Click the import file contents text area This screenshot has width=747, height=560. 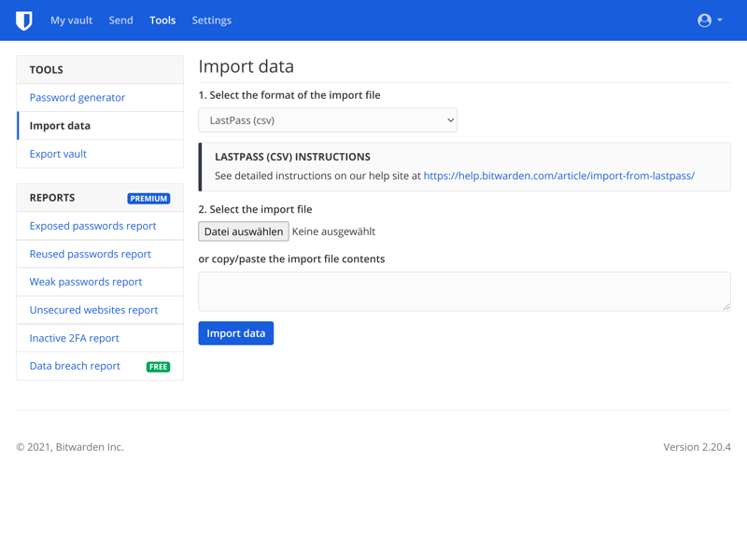click(464, 291)
